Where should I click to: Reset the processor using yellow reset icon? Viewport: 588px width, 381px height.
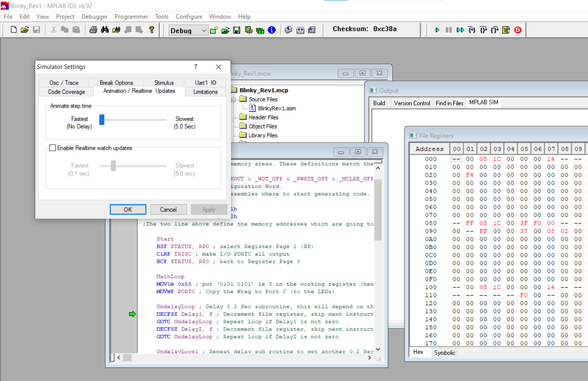tap(506, 30)
